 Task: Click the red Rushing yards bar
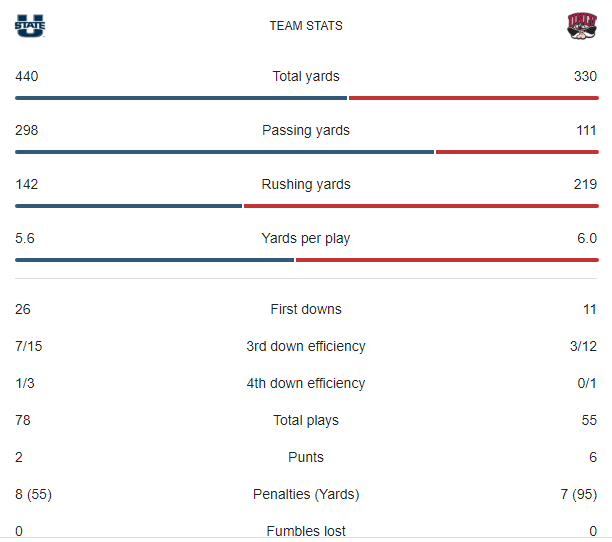[x=420, y=206]
